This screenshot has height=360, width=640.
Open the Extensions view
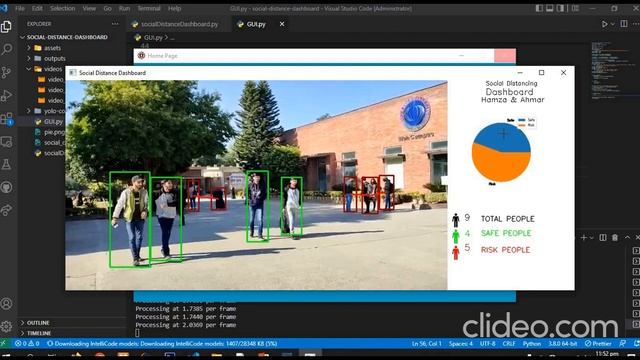tap(6, 119)
